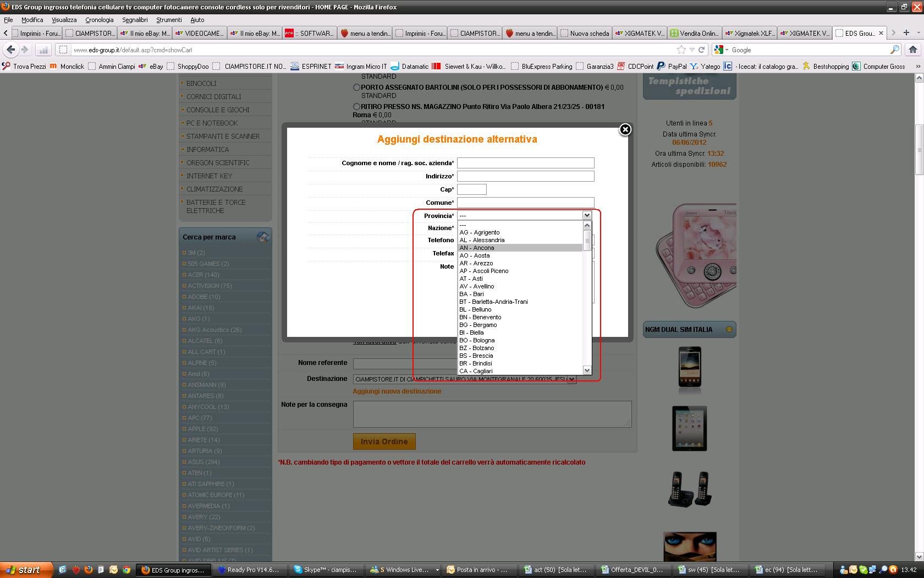Reload the page with the refresh icon

[x=701, y=50]
